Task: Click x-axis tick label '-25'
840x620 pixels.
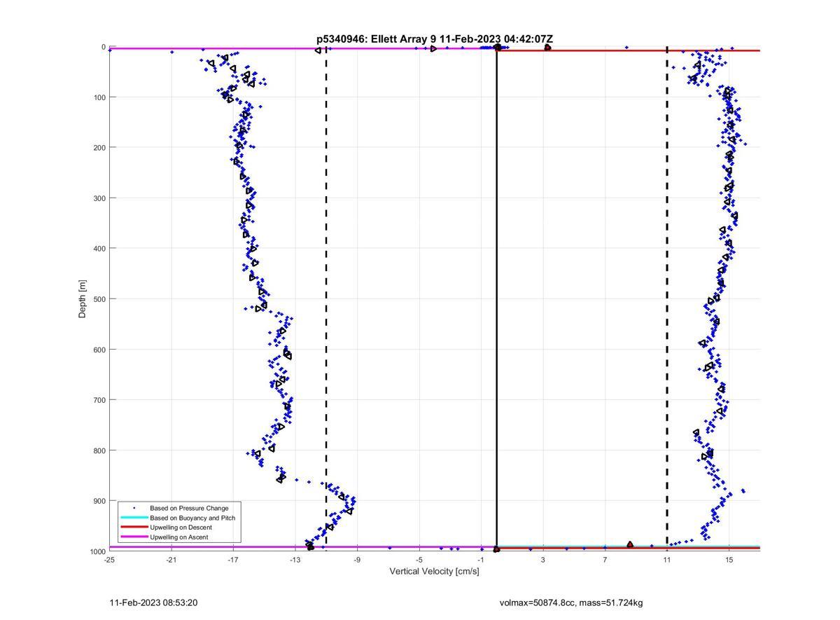Action: point(109,560)
